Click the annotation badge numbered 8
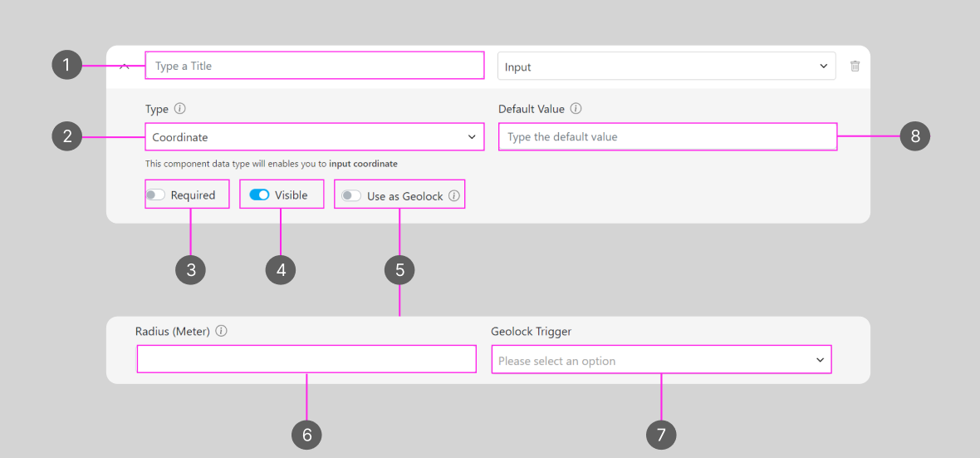The height and width of the screenshot is (458, 980). coord(915,136)
